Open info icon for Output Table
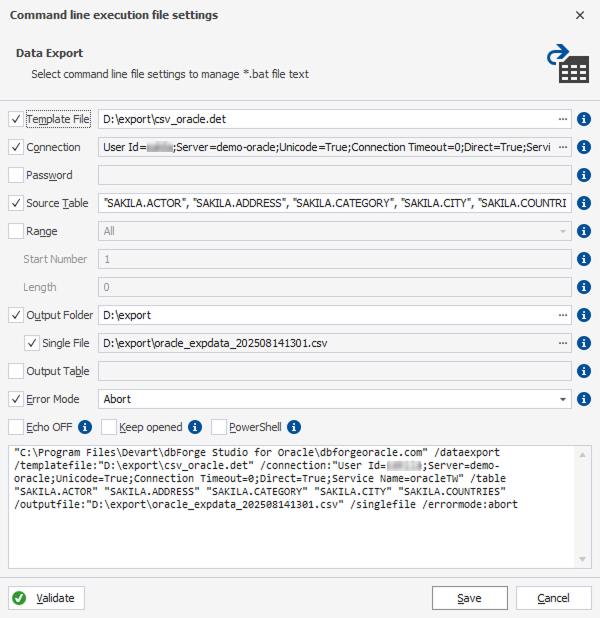 click(x=583, y=371)
